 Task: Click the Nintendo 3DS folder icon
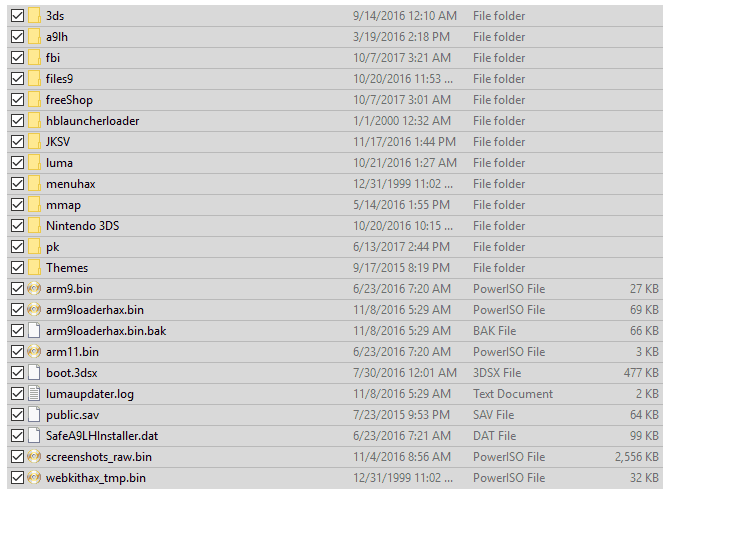(x=34, y=226)
